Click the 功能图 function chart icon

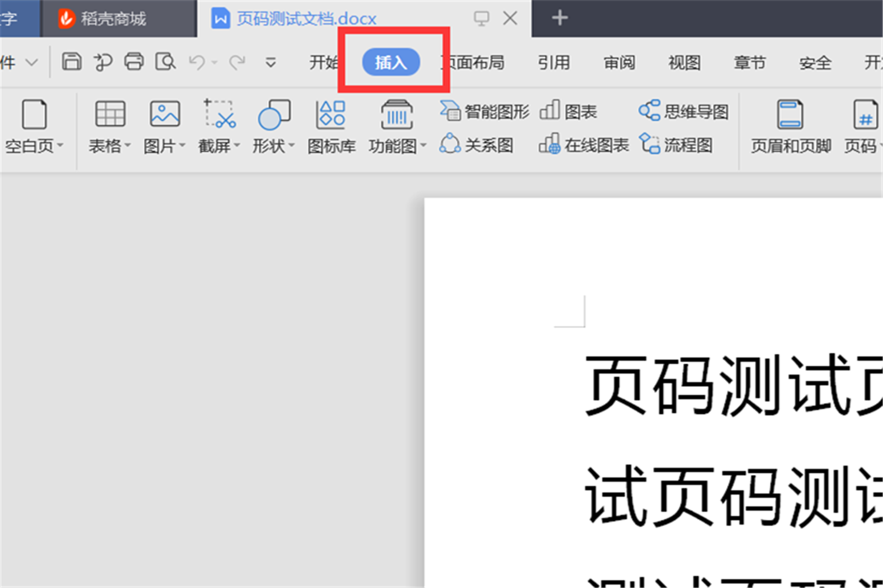coord(397,114)
